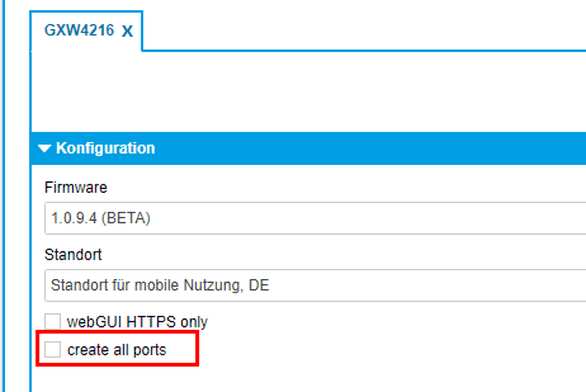Click empty space in blue Konfiguration bar

coord(352,148)
